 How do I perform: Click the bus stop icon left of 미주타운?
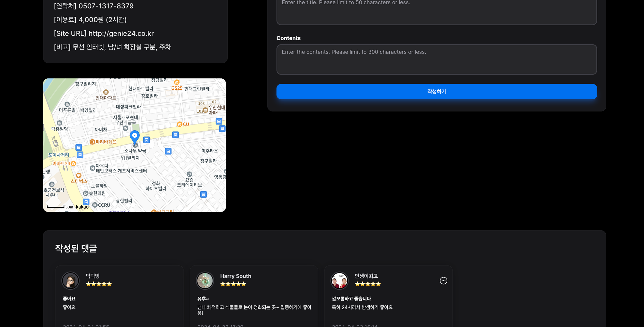168,151
